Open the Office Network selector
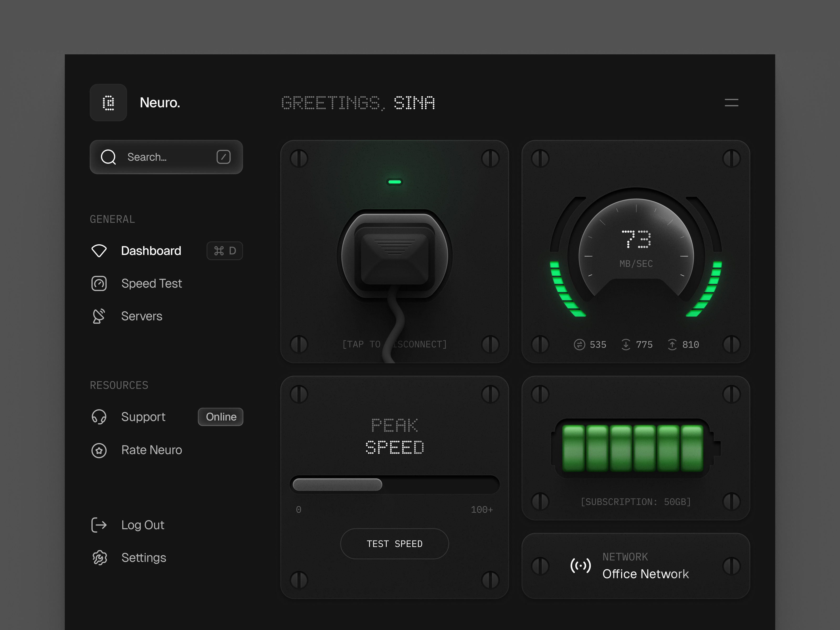This screenshot has width=840, height=630. pos(636,566)
